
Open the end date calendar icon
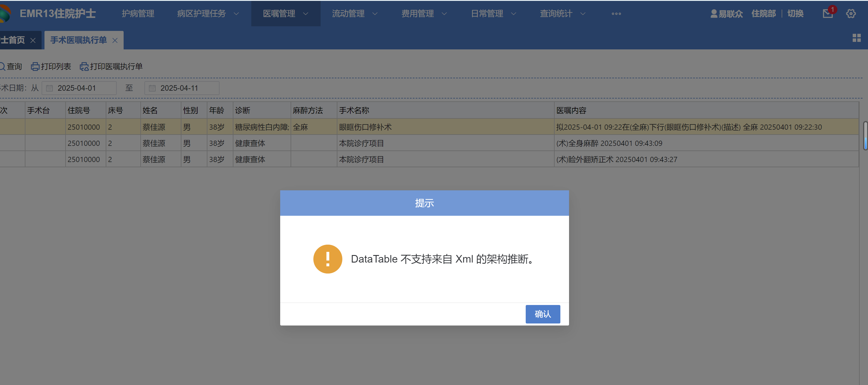pyautogui.click(x=152, y=88)
